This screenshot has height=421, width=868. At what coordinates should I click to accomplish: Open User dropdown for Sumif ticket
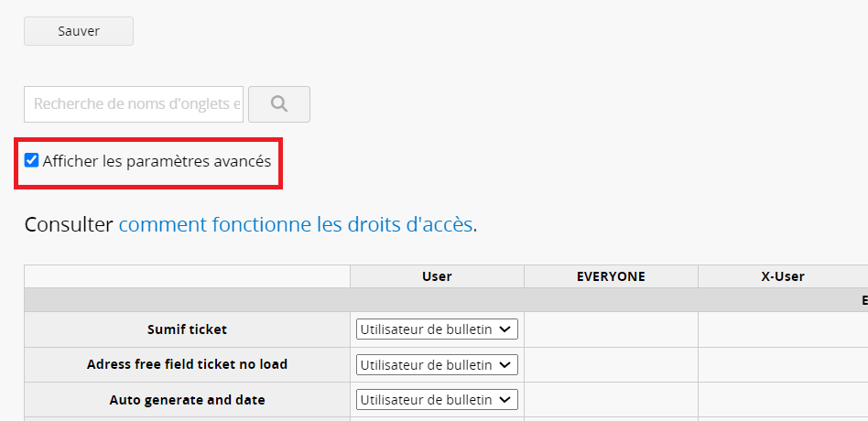click(x=437, y=329)
